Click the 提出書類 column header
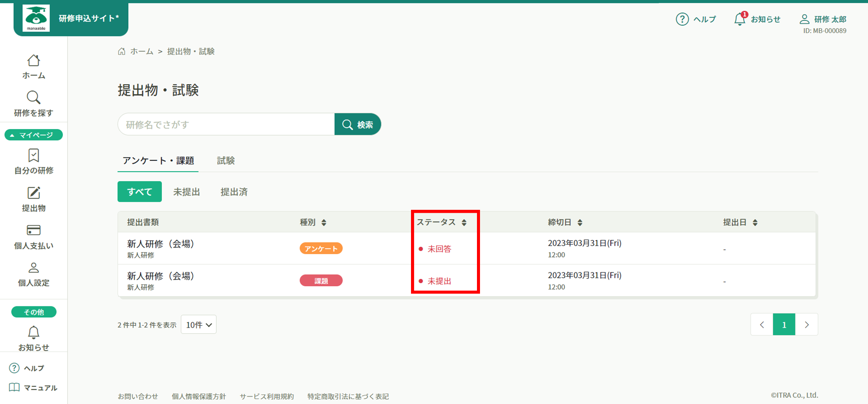Viewport: 868px width, 404px height. tap(143, 222)
